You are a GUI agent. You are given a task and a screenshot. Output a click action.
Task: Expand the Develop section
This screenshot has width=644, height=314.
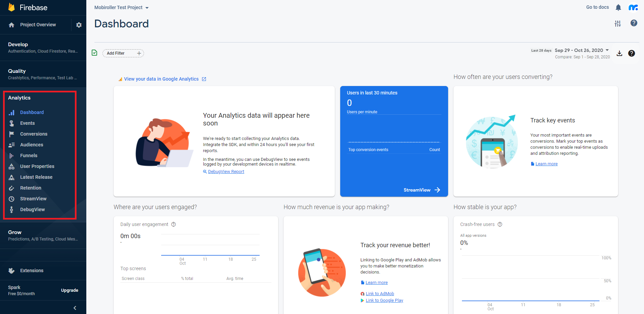tap(43, 48)
